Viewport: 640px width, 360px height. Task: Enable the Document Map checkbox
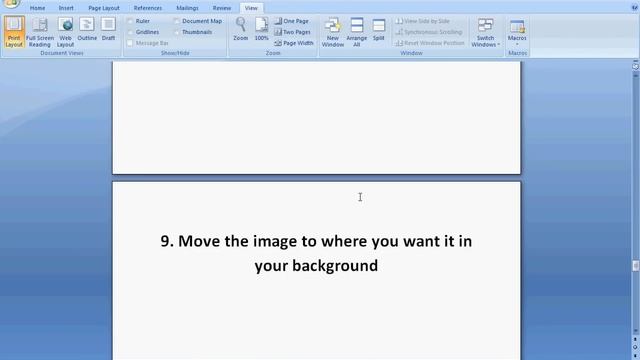(x=177, y=21)
